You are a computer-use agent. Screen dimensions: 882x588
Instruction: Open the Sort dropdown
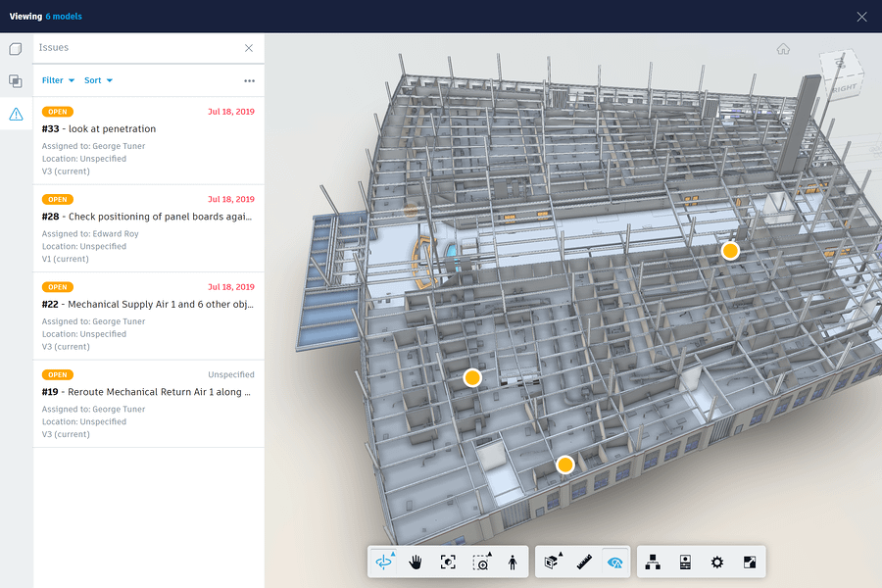click(x=98, y=80)
